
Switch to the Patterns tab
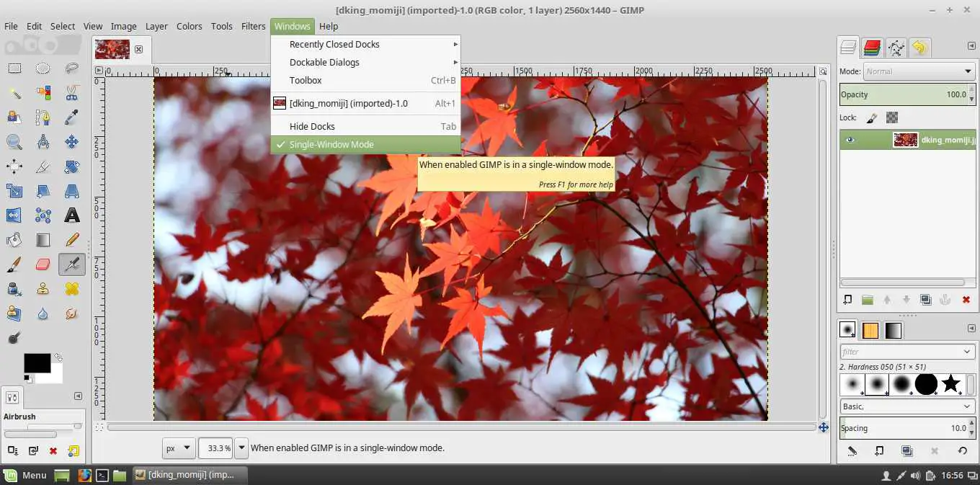870,329
